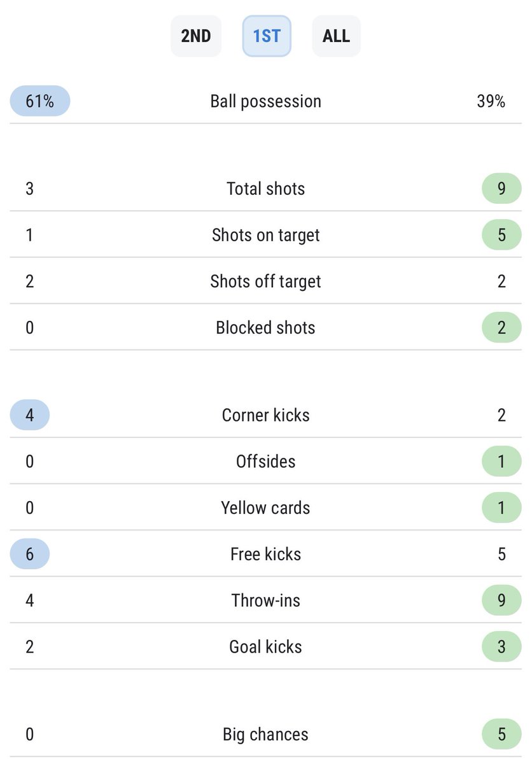Open the ALL stats tab
Image resolution: width=532 pixels, height=764 pixels.
tap(336, 36)
